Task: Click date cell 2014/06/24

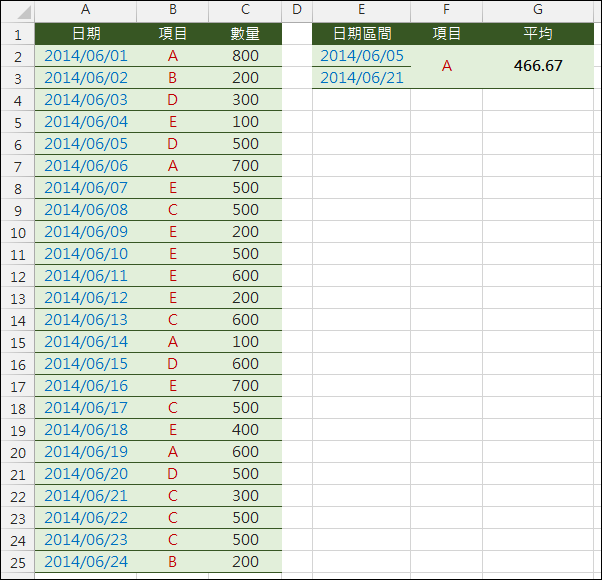Action: click(x=86, y=562)
